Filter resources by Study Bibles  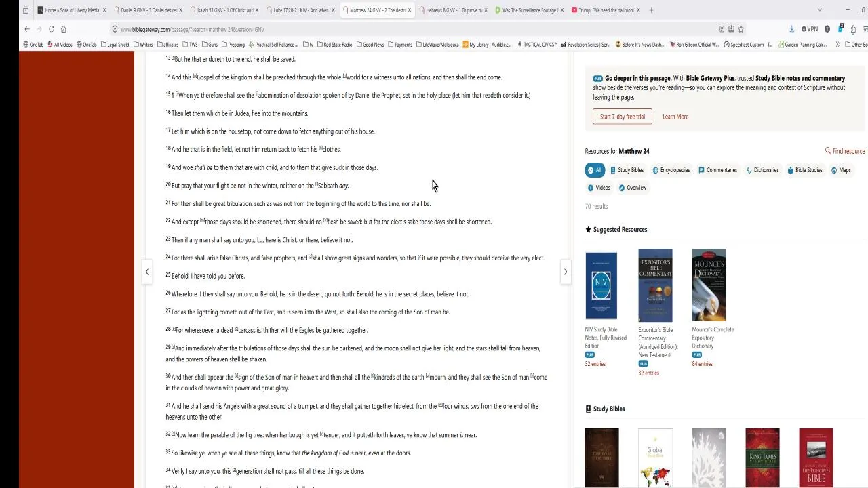click(627, 170)
